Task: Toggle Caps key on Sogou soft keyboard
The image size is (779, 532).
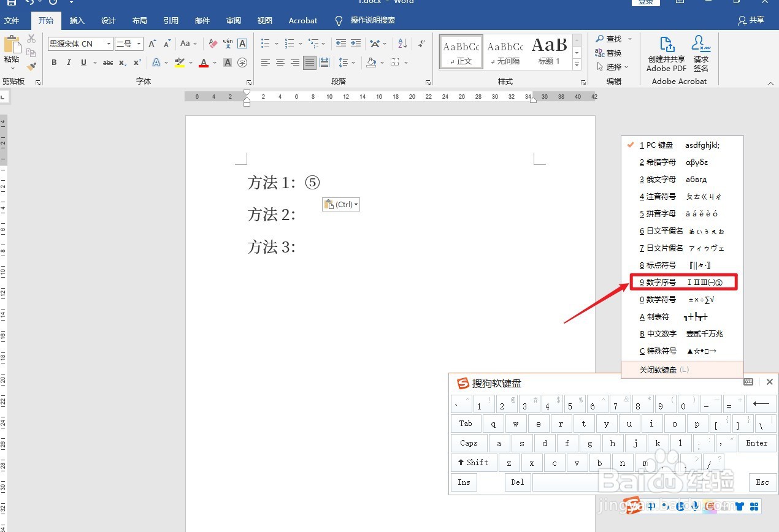Action: click(x=469, y=443)
